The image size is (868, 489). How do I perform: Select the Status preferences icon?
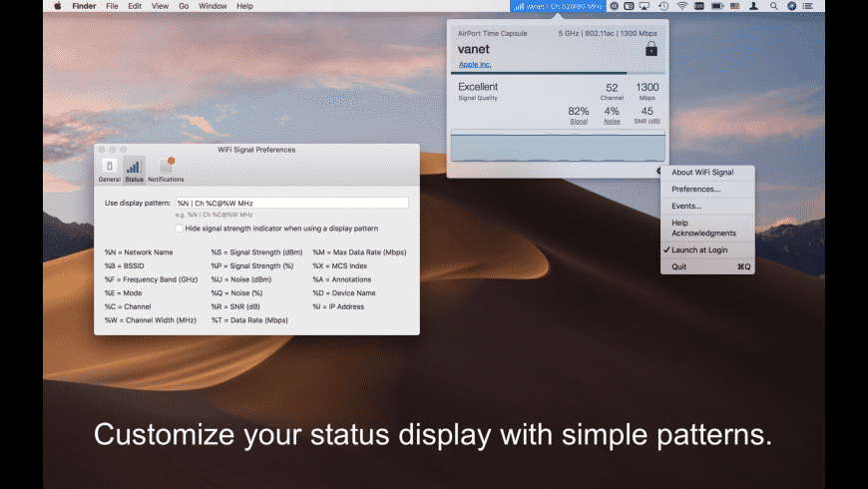(x=134, y=170)
